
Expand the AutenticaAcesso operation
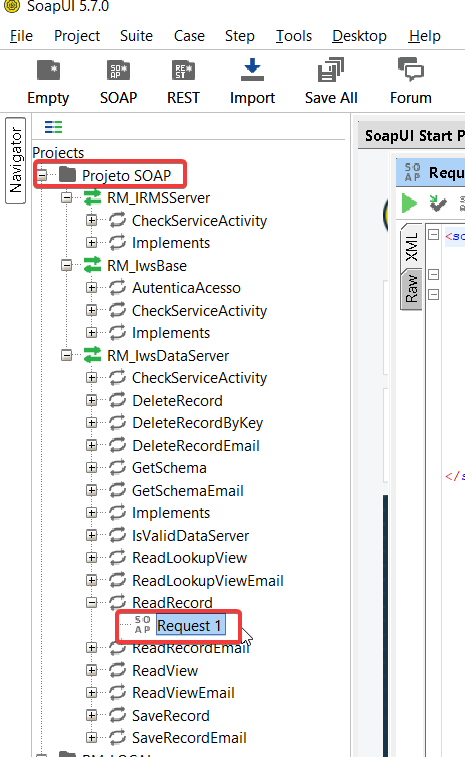pyautogui.click(x=91, y=288)
